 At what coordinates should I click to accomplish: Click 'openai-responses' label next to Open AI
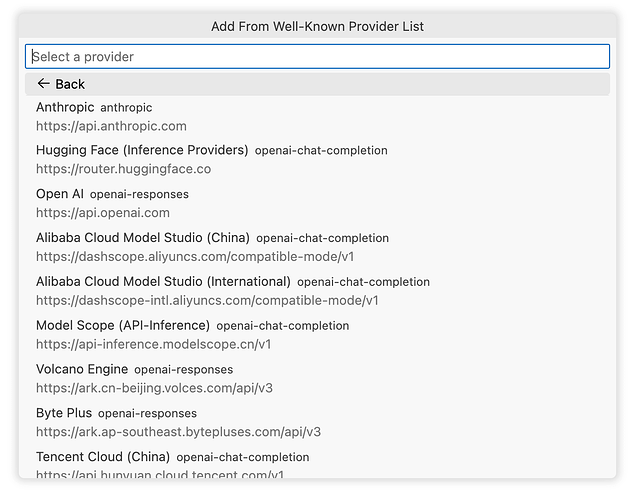coord(139,195)
